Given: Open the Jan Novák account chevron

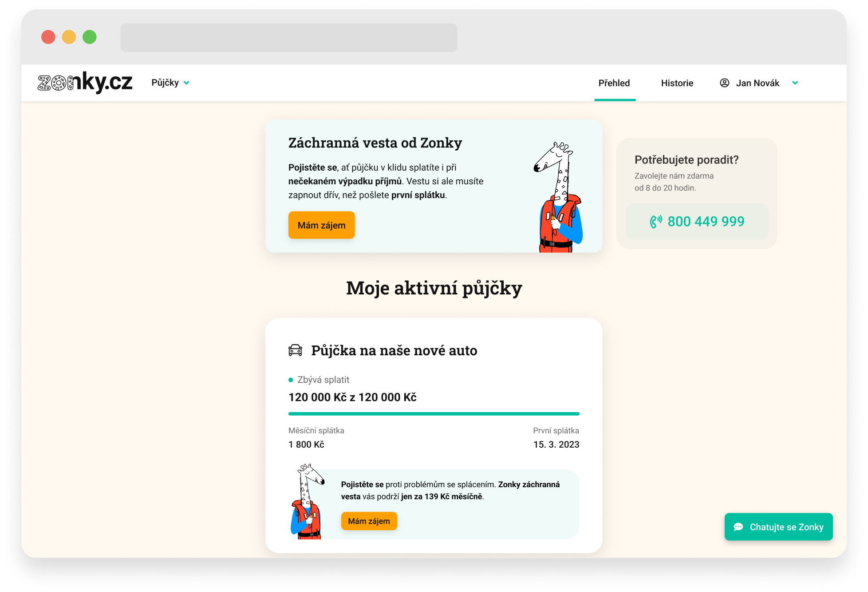Looking at the screenshot, I should 795,83.
